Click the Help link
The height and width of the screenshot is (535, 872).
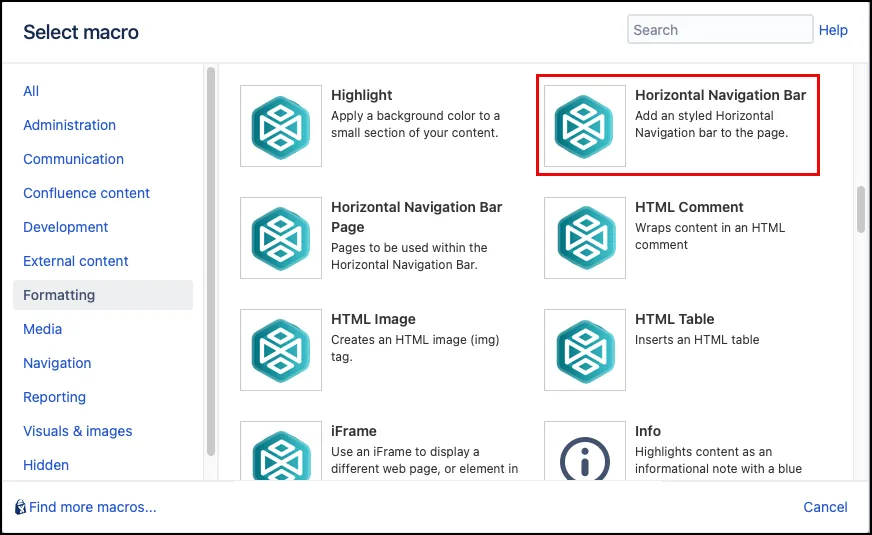pyautogui.click(x=833, y=30)
